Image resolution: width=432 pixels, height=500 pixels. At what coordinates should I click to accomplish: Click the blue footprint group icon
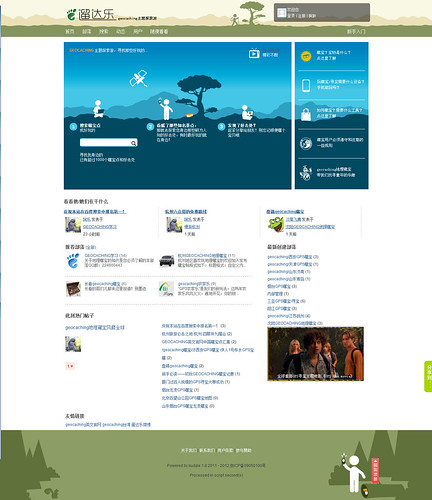73,261
